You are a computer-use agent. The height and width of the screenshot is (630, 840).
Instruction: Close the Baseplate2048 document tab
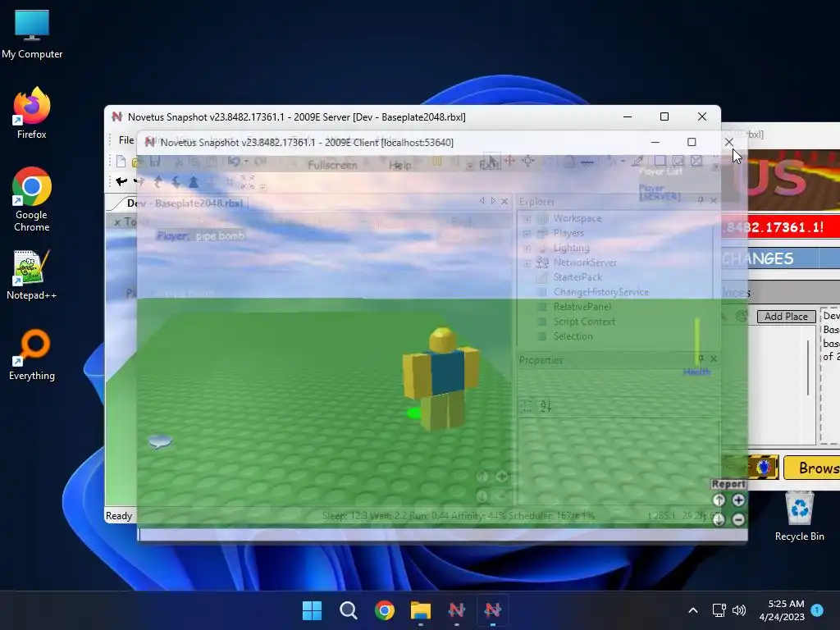[504, 202]
